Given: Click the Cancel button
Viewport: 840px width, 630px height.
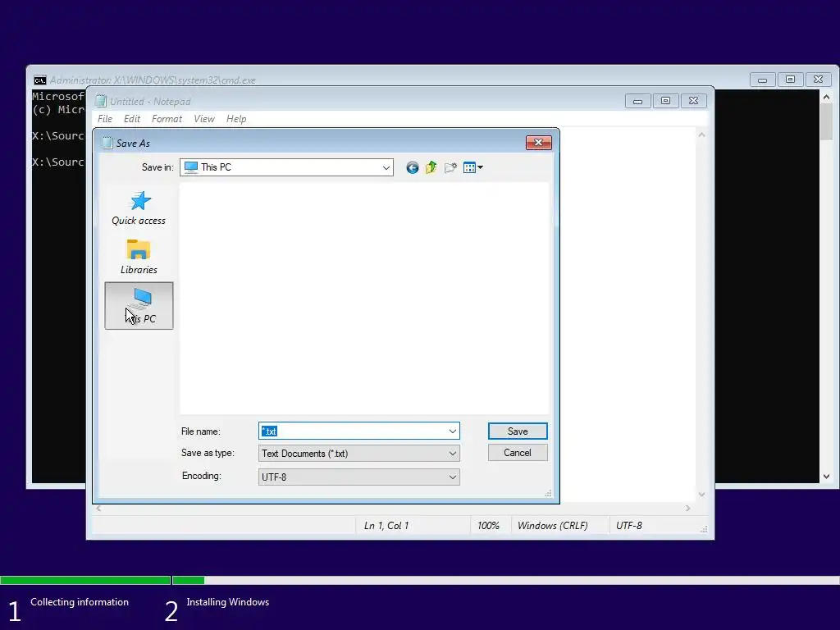Looking at the screenshot, I should (518, 453).
